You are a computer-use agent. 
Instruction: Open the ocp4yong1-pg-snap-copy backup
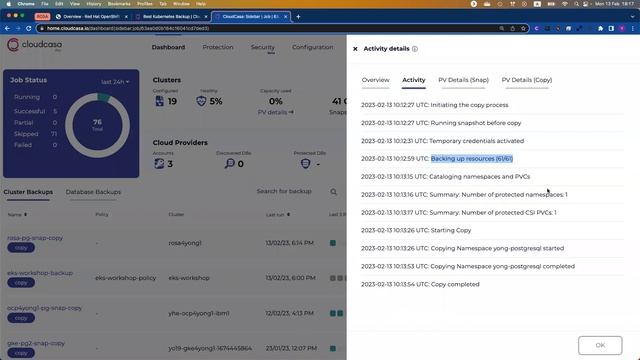coord(44,308)
